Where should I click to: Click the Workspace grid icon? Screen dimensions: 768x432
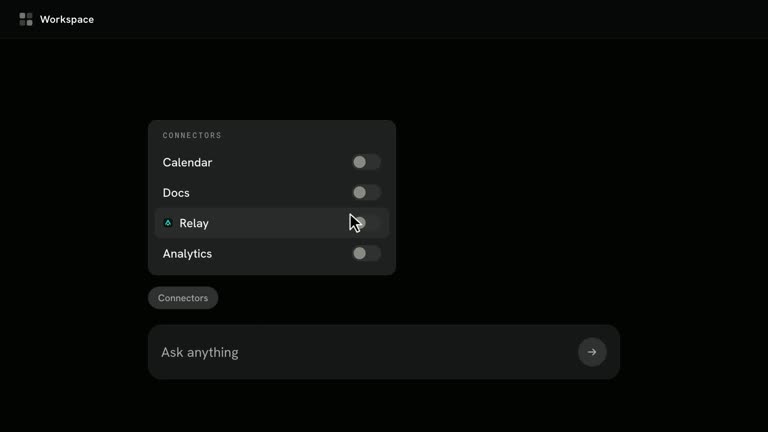(x=26, y=19)
